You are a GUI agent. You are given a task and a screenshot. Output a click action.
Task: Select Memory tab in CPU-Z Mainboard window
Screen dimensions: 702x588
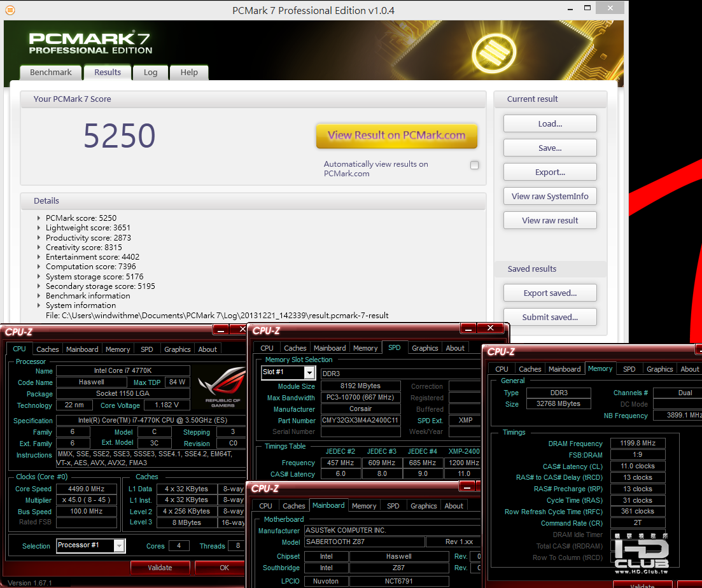tap(364, 506)
